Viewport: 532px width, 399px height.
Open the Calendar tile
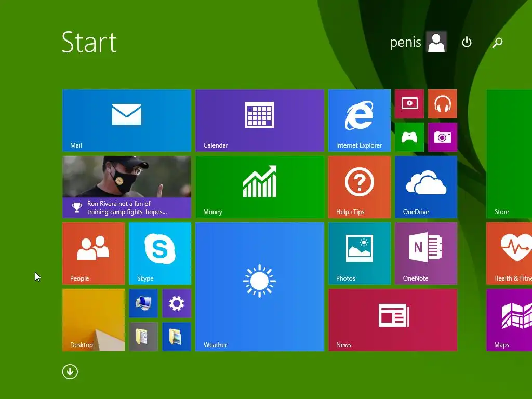point(260,121)
